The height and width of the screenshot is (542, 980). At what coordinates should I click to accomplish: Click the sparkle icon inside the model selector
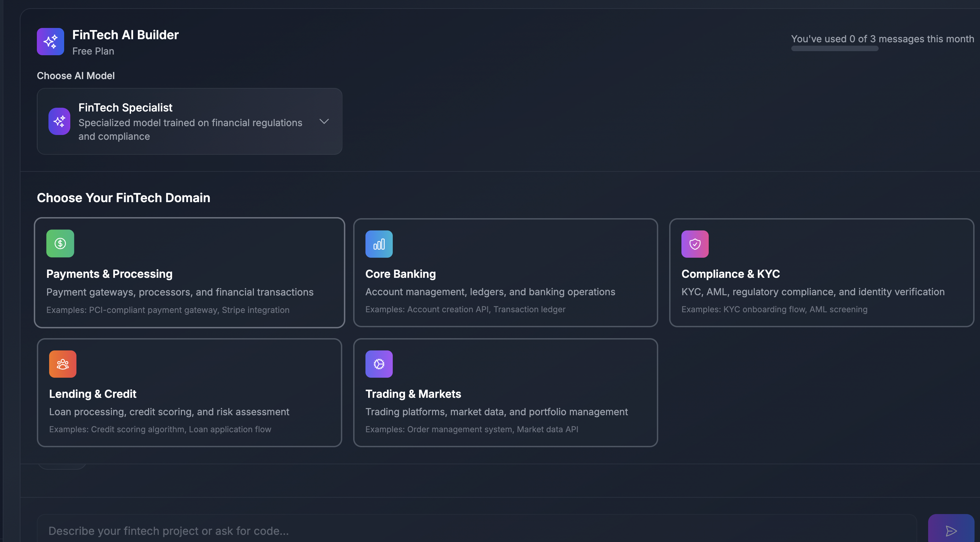pyautogui.click(x=60, y=121)
